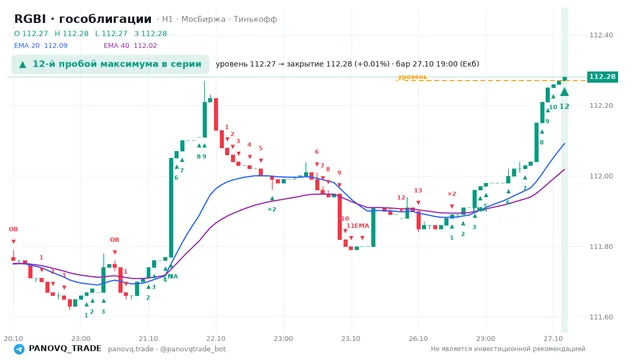
Task: Click the "Тинькофф" source label
Action: 255,19
